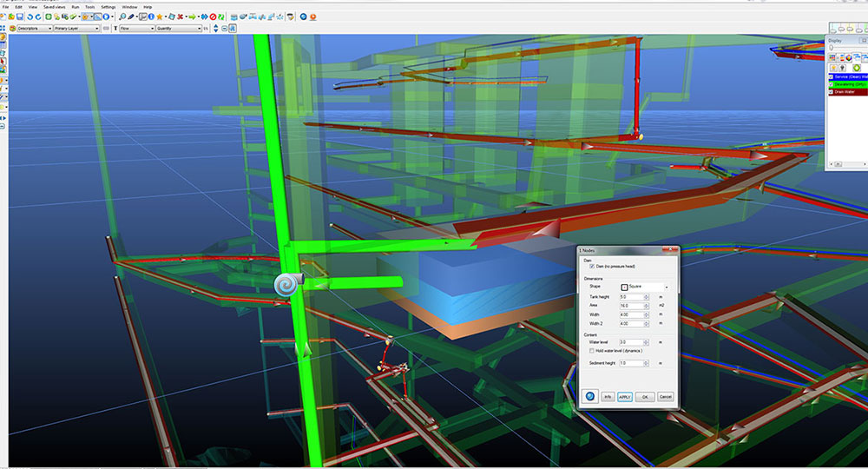This screenshot has height=469, width=868.
Task: Click the blue up-down arrows icon
Action: [x=216, y=29]
